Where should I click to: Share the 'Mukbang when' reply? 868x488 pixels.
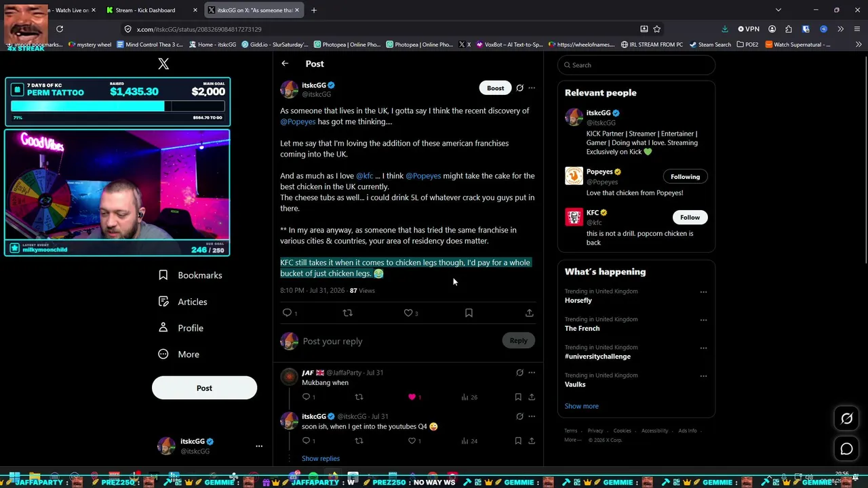pos(532,396)
